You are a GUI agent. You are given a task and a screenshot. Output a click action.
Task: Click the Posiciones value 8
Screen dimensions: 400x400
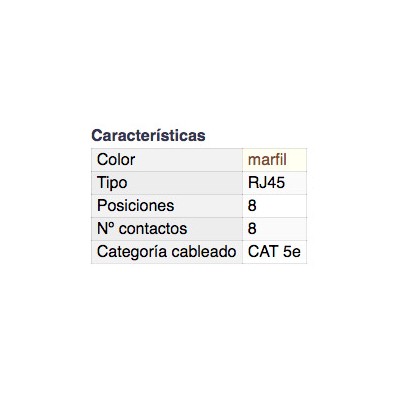tap(252, 206)
